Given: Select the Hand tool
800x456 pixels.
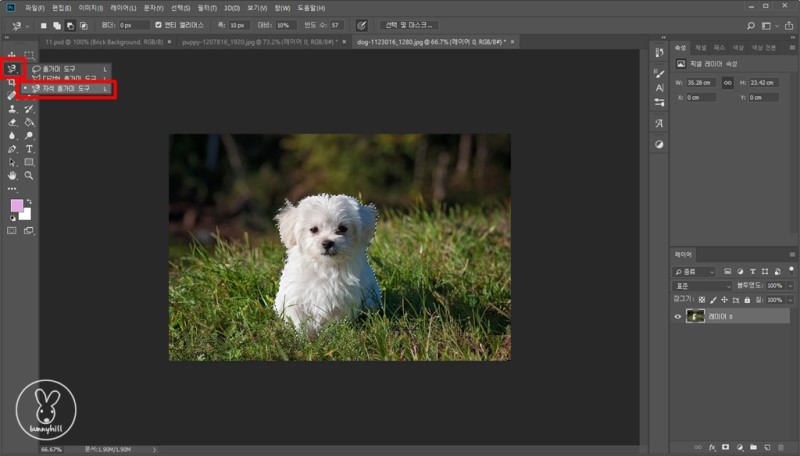Looking at the screenshot, I should (12, 175).
